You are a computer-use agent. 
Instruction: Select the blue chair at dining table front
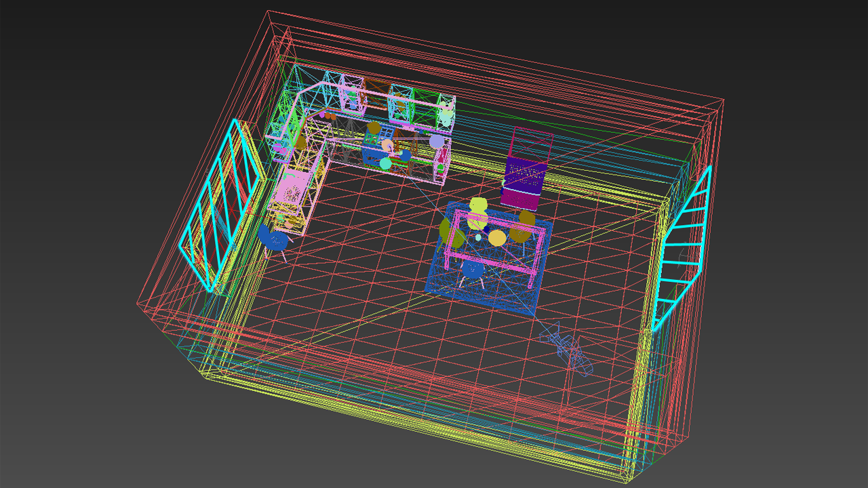pyautogui.click(x=473, y=270)
